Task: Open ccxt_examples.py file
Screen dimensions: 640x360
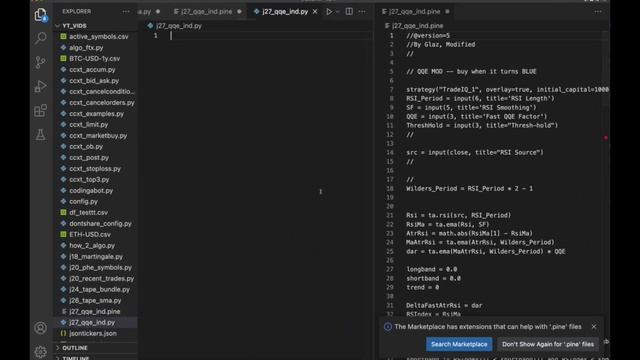Action: tap(96, 113)
